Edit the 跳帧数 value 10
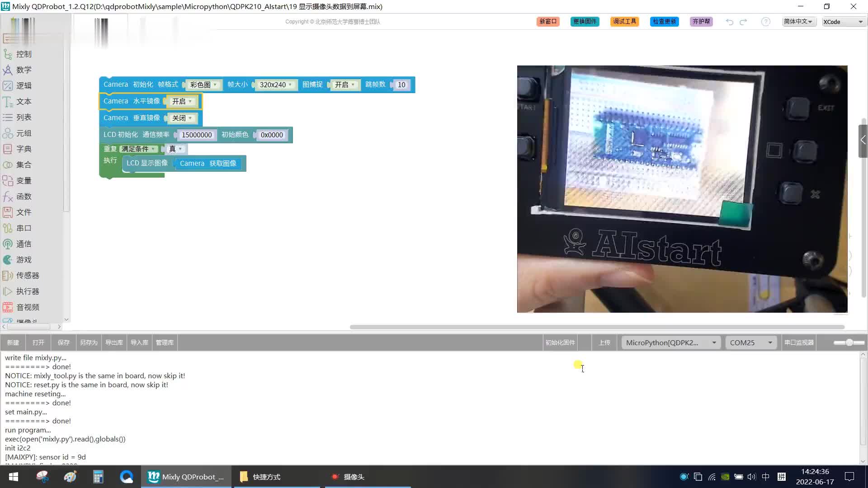868x488 pixels. coord(401,85)
